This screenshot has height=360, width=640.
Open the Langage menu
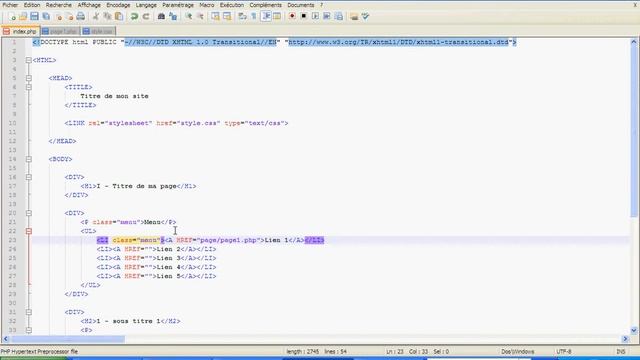coord(146,5)
